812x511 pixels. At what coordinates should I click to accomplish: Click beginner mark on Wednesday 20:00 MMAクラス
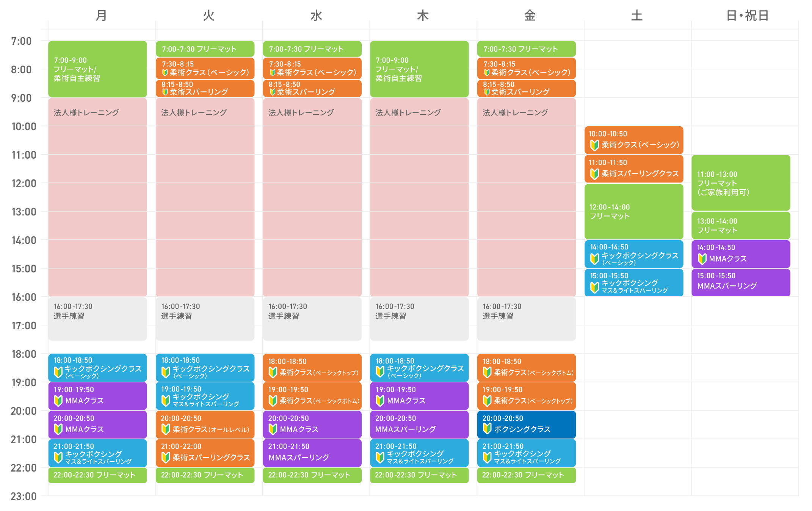(x=273, y=429)
